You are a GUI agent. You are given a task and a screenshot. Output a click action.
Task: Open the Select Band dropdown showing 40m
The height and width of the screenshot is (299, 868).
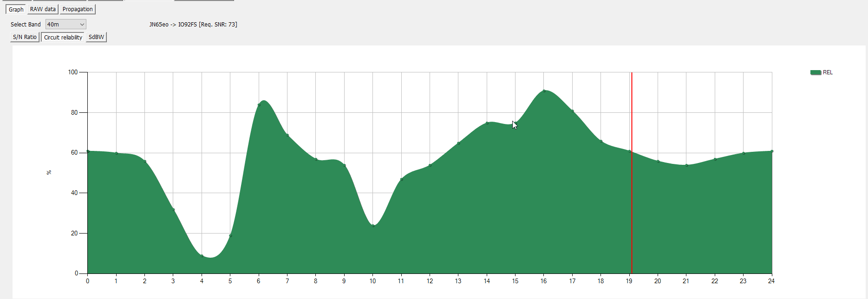[x=65, y=24]
